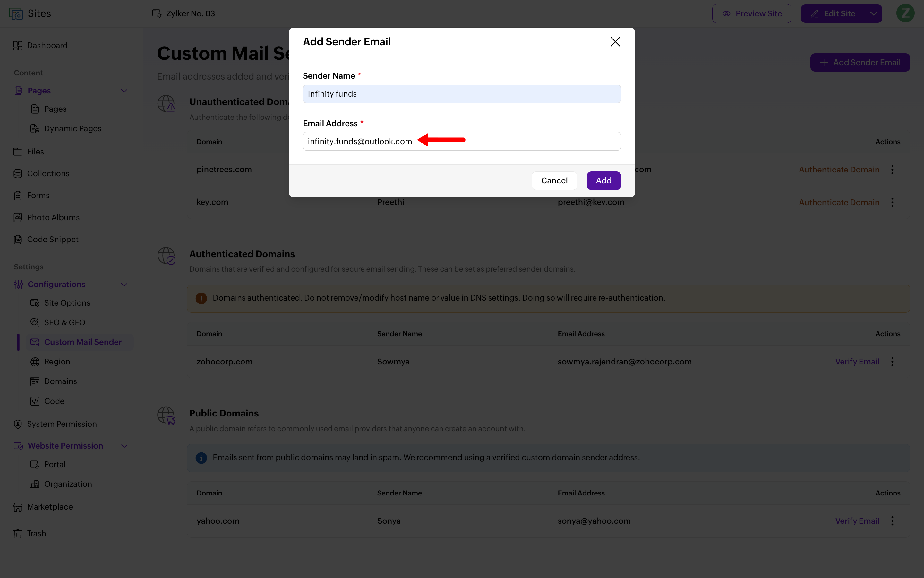The image size is (924, 578).
Task: Click the Photo Albums icon
Action: [18, 217]
